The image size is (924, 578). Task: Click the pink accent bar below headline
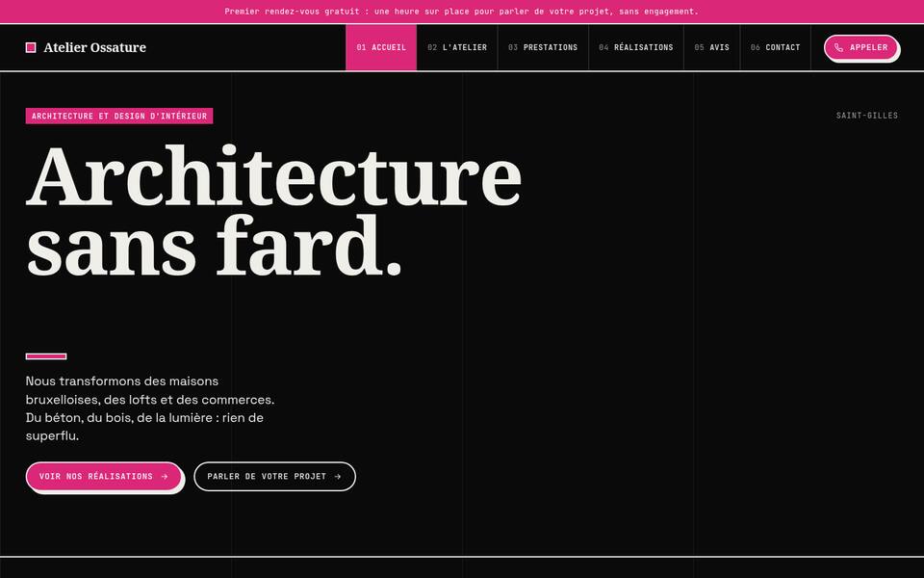tap(46, 356)
